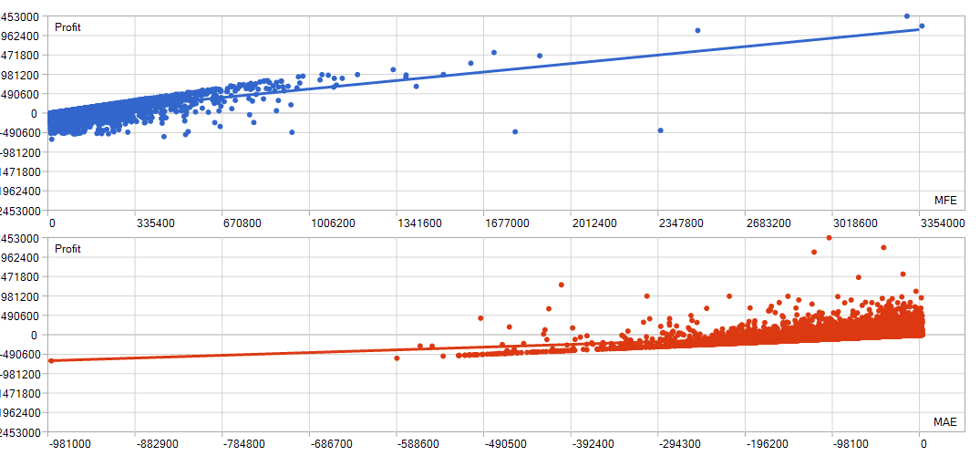
Task: Select the 335400 tick on the MFE axis
Action: click(x=155, y=223)
